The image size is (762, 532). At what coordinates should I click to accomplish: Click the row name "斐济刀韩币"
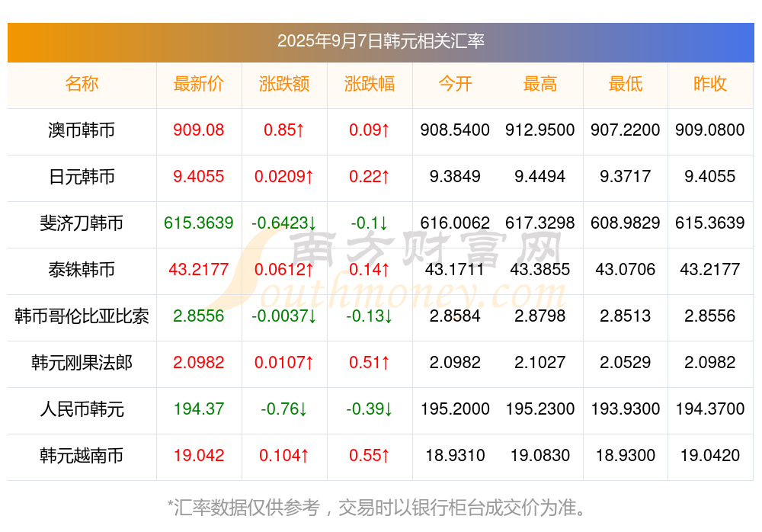(x=82, y=223)
